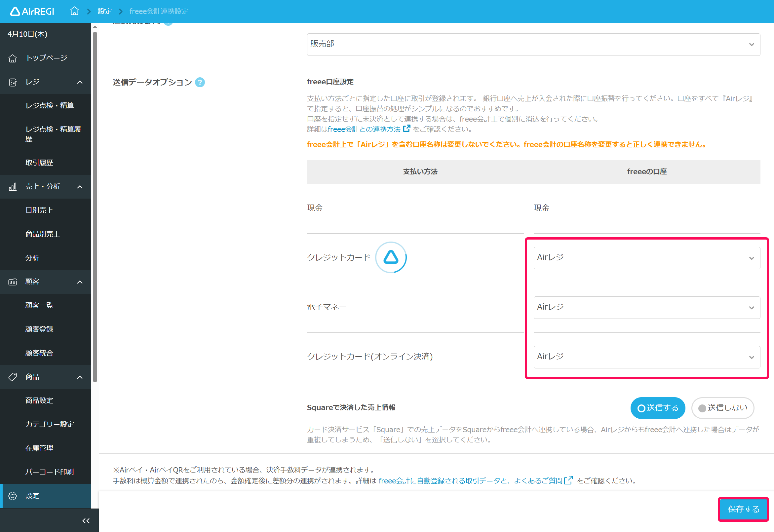Open the freee会計との連携方法 link

point(364,129)
